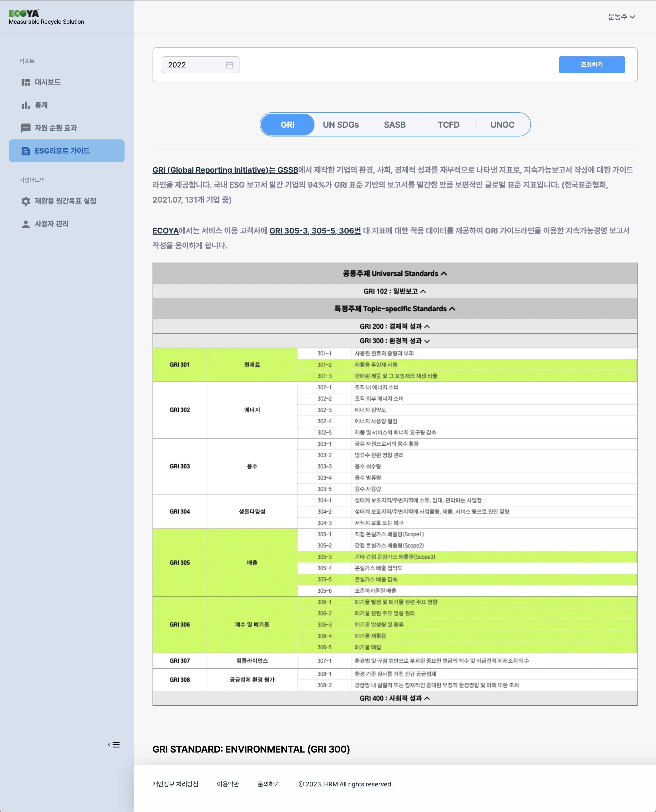Click row 305-1 직접 온실가스 배출량(Scope1)
This screenshot has height=812, width=656.
(467, 534)
